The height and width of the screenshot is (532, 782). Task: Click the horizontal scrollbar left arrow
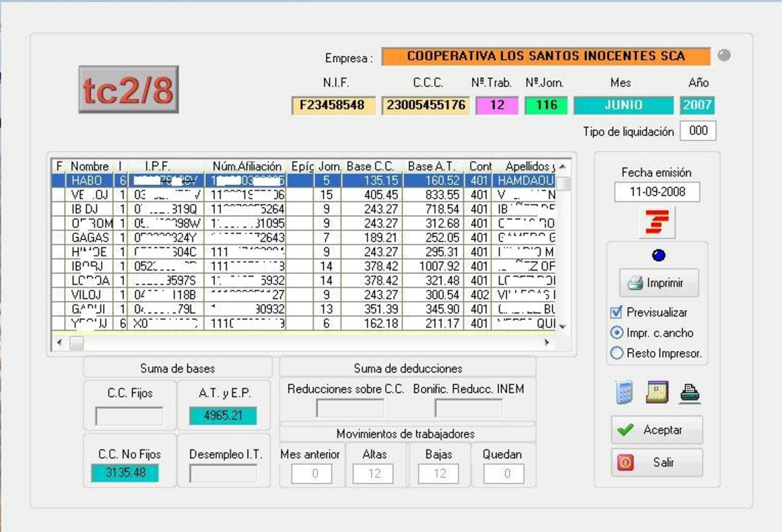(59, 342)
